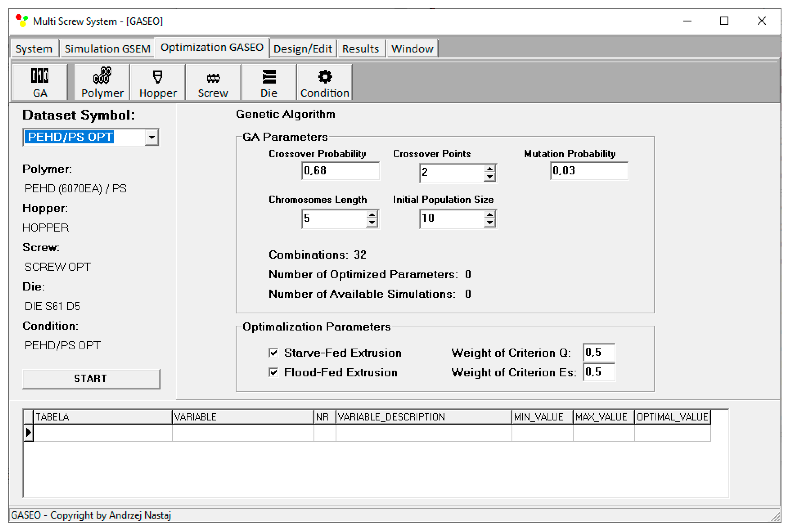
Task: Click the Polymer molecules toolbar icon
Action: [x=102, y=82]
